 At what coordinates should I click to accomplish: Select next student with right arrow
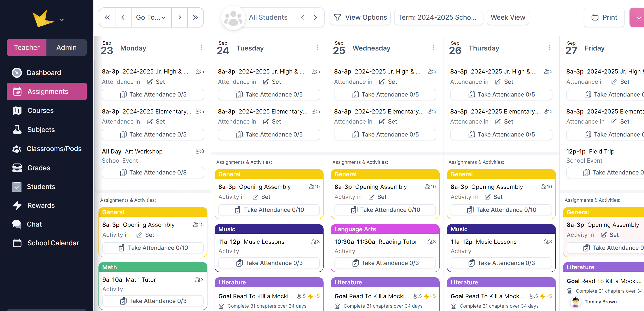[315, 17]
